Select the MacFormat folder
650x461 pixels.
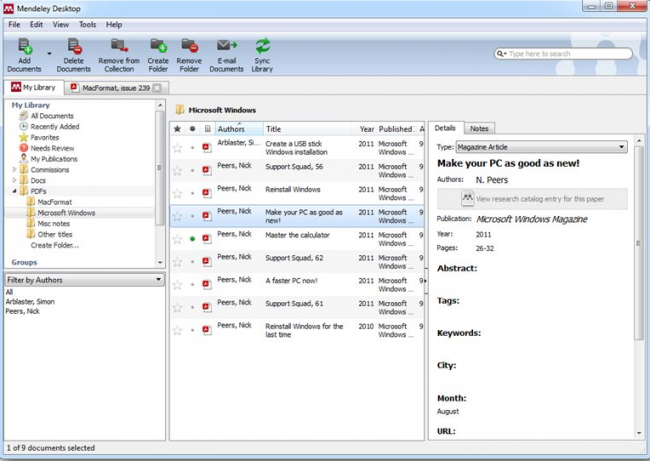(x=54, y=202)
